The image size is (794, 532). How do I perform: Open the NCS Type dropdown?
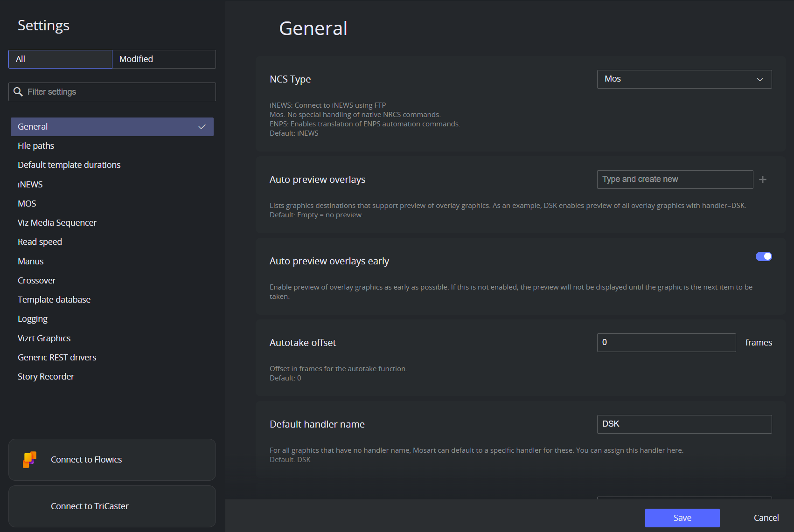(x=684, y=79)
